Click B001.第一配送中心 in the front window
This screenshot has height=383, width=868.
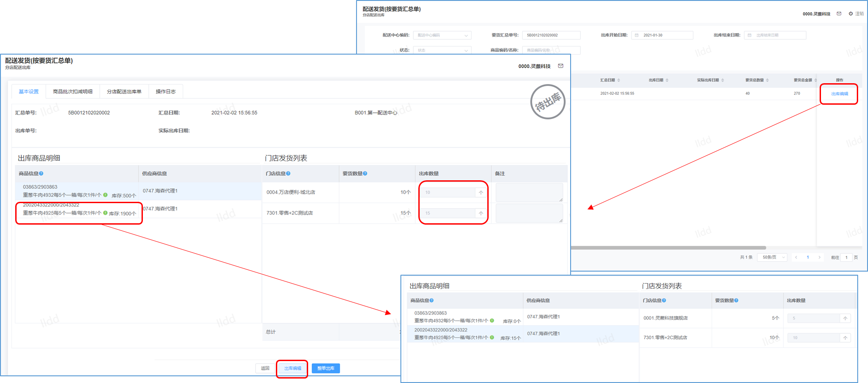coord(376,113)
